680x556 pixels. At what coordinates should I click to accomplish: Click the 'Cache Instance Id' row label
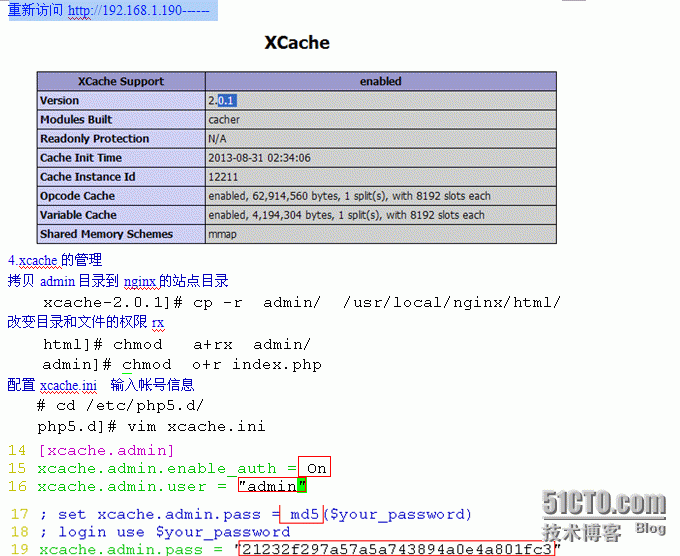(88, 177)
